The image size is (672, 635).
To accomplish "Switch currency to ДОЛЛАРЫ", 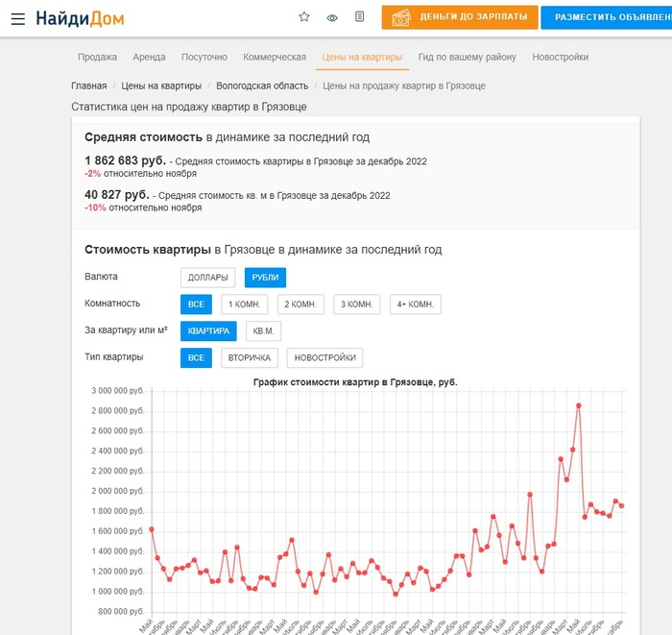I will (207, 278).
